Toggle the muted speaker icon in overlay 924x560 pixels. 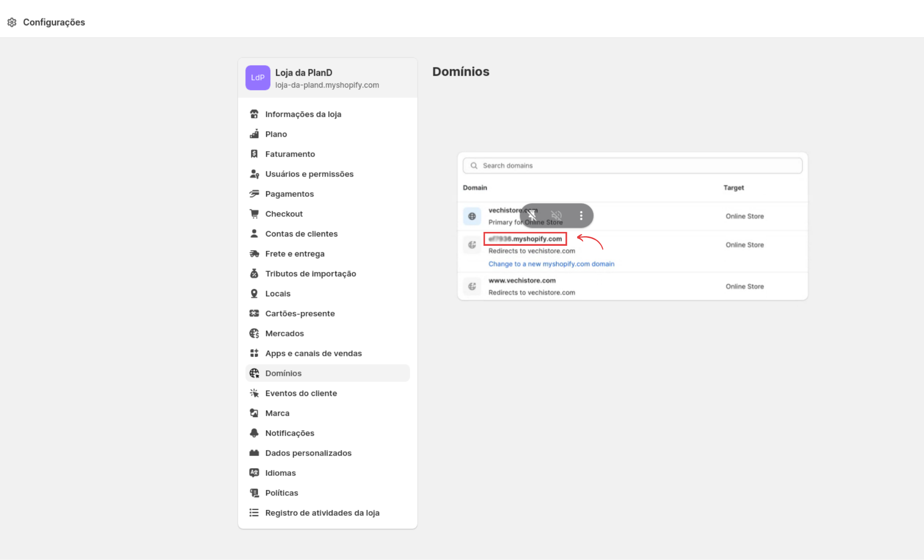[x=556, y=215]
